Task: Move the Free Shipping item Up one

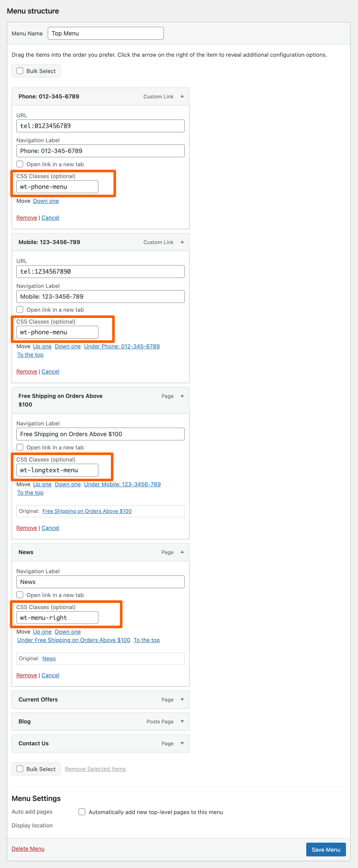Action: pyautogui.click(x=42, y=484)
